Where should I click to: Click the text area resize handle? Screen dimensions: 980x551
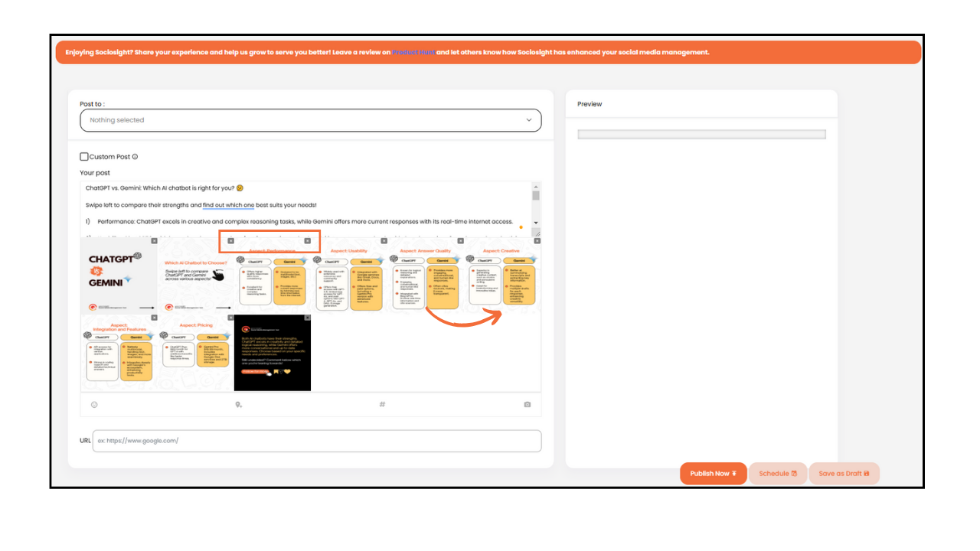(537, 233)
